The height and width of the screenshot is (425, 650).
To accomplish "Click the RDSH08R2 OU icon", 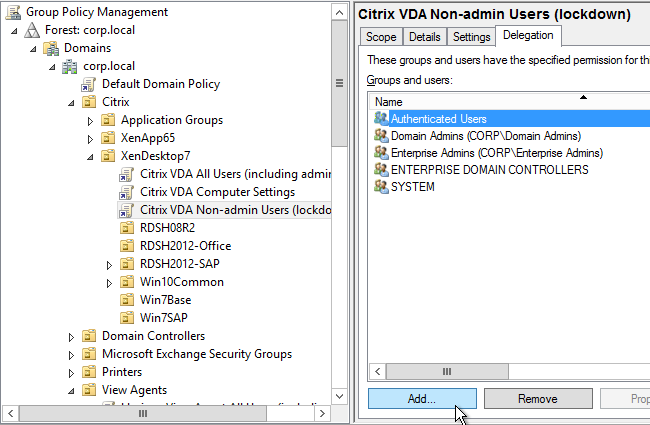I will [127, 228].
